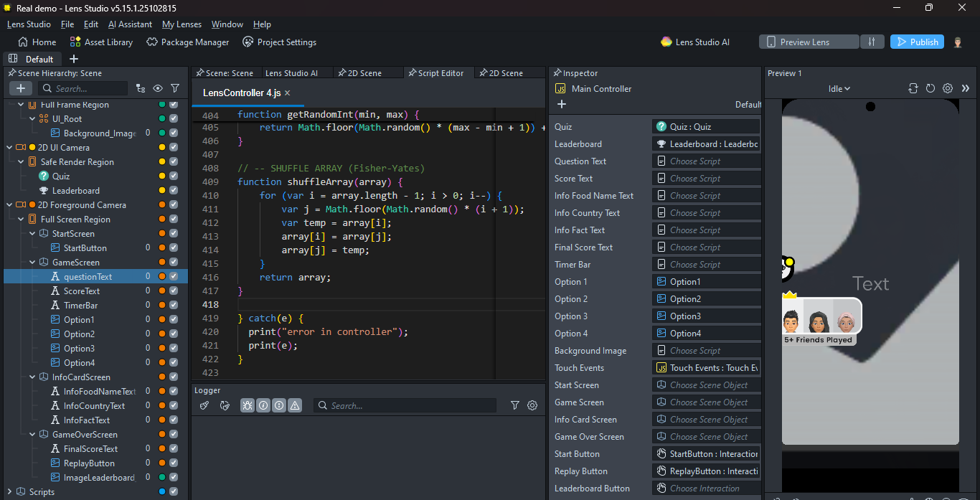
Task: Open the Asset Library from the toolbar
Action: tap(101, 42)
